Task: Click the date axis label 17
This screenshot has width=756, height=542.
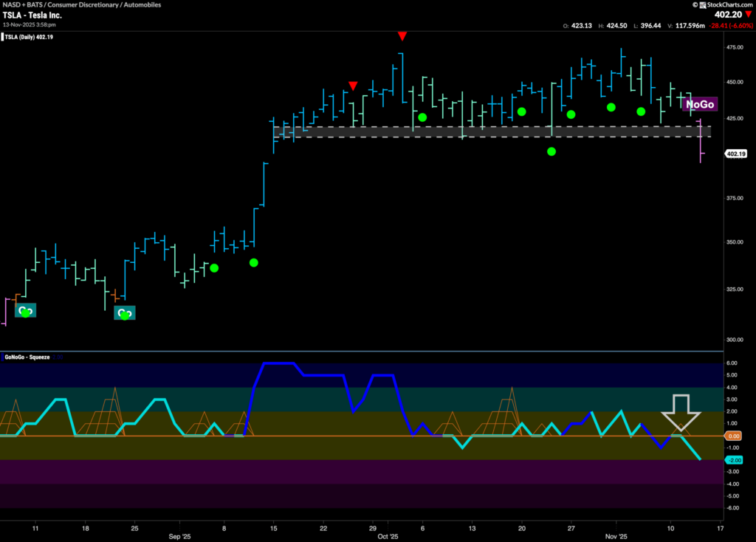Action: 720,529
